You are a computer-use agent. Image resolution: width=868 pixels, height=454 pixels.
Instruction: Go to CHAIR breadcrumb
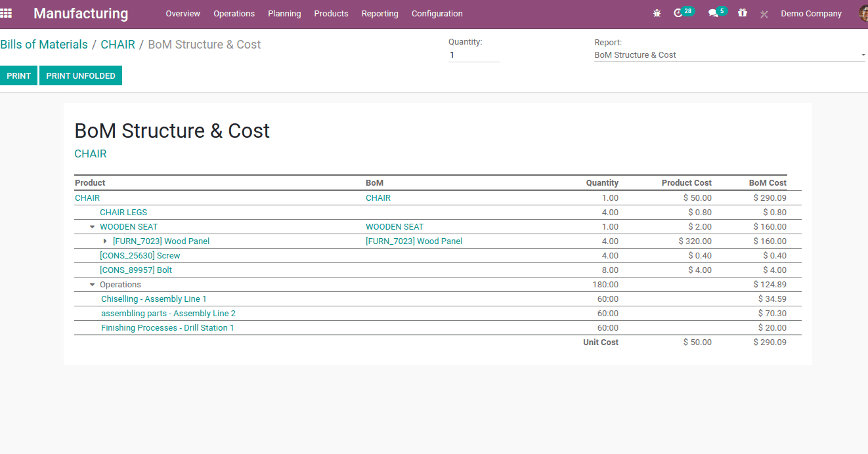pyautogui.click(x=118, y=45)
